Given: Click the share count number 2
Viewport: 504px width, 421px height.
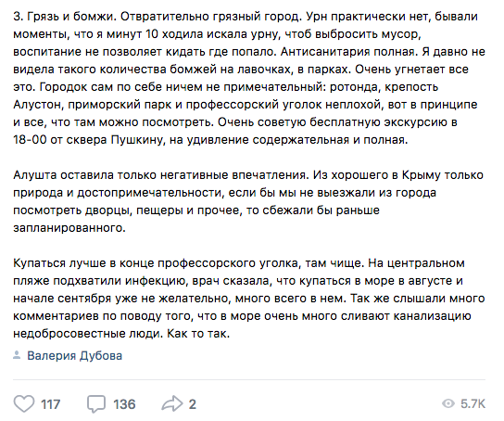Looking at the screenshot, I should click(192, 404).
